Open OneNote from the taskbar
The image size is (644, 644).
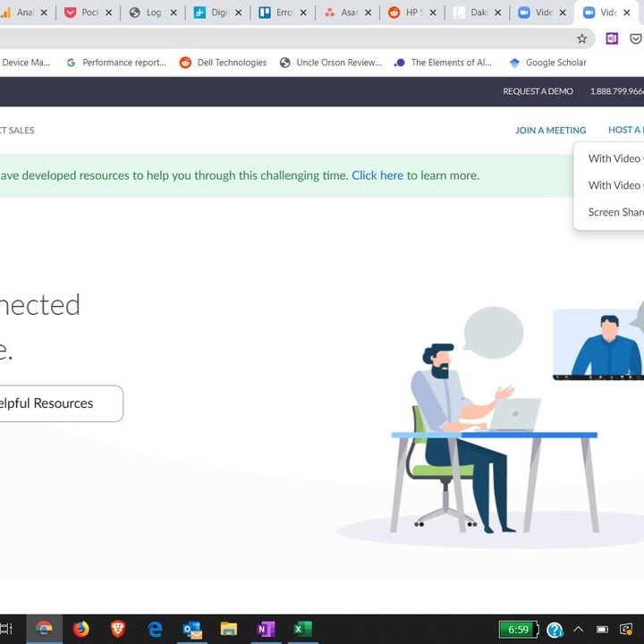click(x=266, y=629)
